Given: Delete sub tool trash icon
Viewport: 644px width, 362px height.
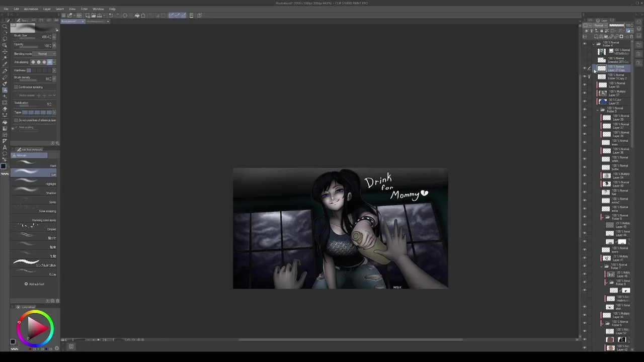Looking at the screenshot, I should [x=57, y=301].
